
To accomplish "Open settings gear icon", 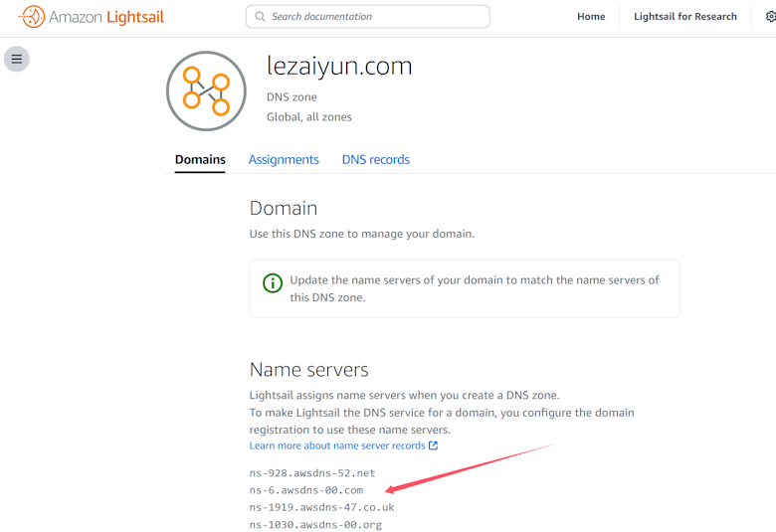I will tap(771, 16).
